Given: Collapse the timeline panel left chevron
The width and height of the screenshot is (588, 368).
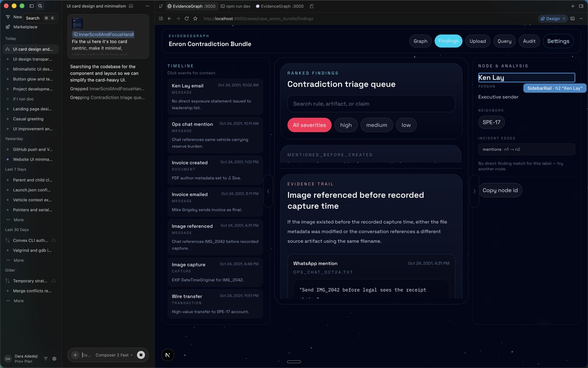Looking at the screenshot, I should point(268,191).
